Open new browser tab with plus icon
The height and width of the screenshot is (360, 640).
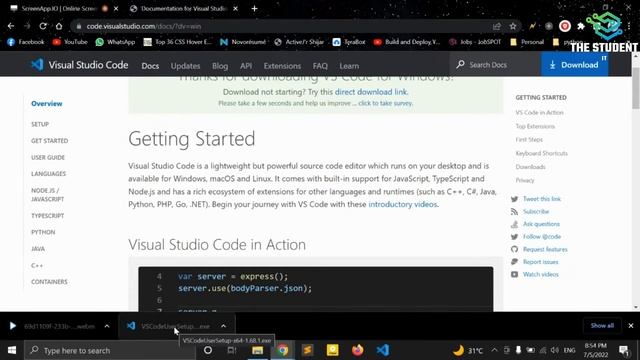(254, 8)
